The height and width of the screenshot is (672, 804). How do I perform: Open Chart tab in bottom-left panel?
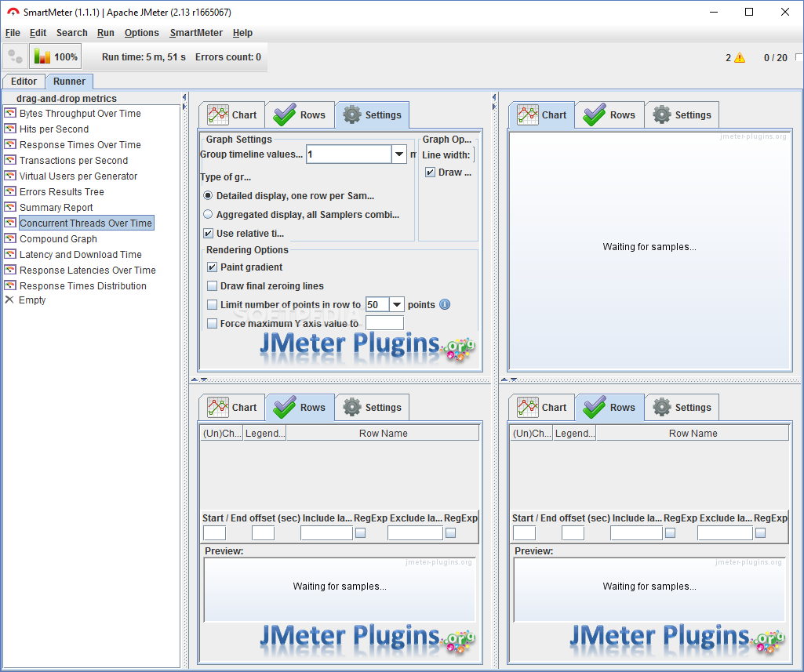pyautogui.click(x=232, y=408)
